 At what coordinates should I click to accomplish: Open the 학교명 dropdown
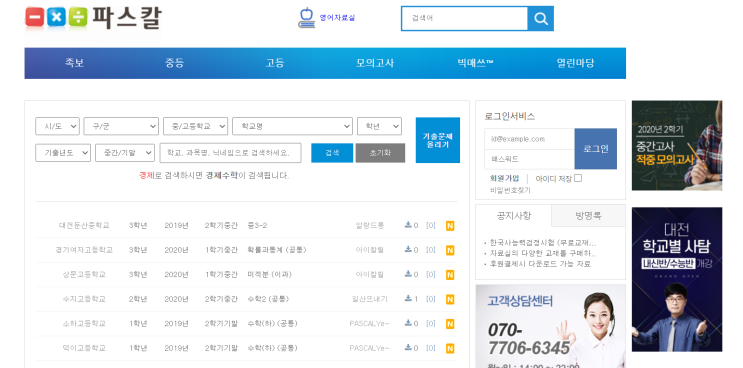[x=292, y=126]
